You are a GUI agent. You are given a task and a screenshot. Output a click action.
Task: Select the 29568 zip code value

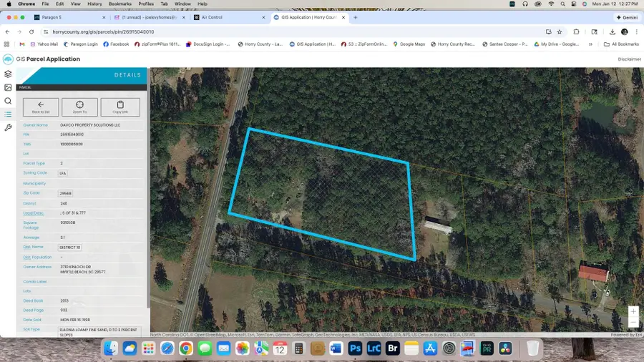point(65,193)
